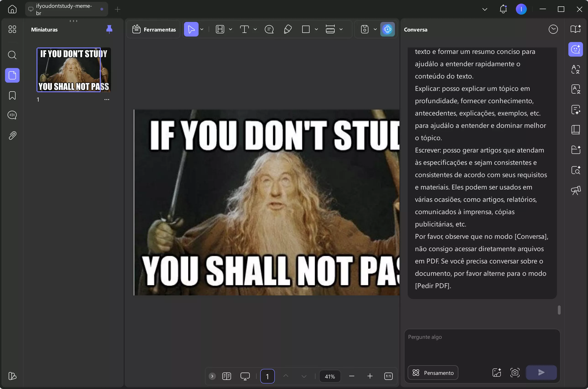588x389 pixels.
Task: Switch to ifyoudontstudy-meme-br tab
Action: (x=64, y=9)
